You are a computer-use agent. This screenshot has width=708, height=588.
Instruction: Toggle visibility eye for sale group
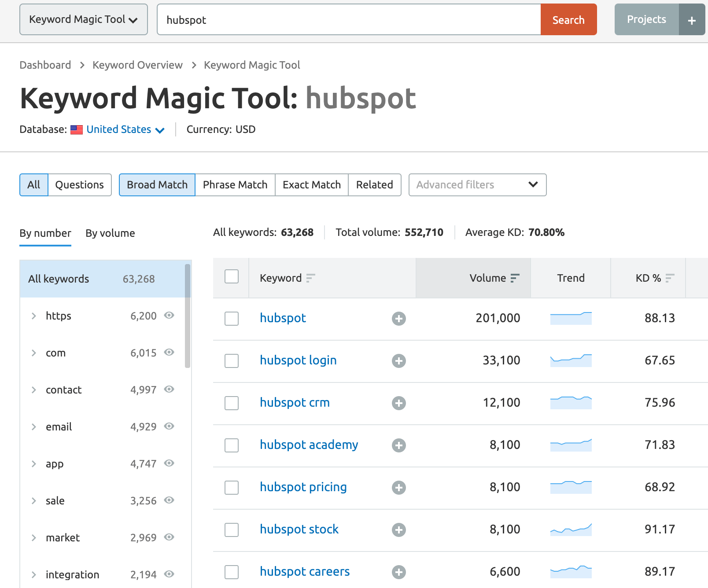point(169,500)
